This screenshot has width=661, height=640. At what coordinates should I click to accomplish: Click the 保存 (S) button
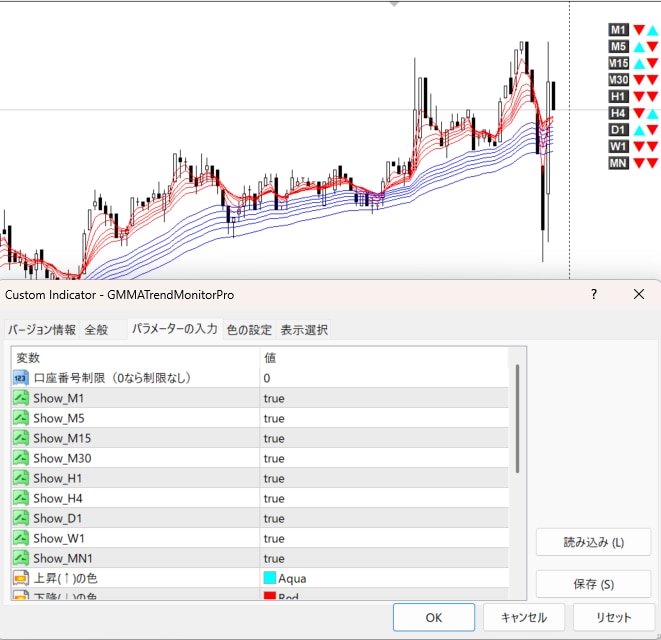[594, 584]
